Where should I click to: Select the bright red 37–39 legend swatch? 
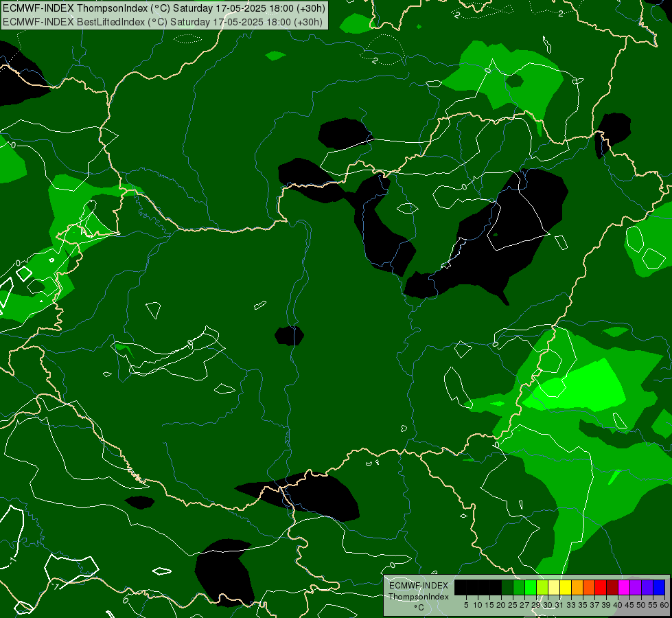[601, 587]
